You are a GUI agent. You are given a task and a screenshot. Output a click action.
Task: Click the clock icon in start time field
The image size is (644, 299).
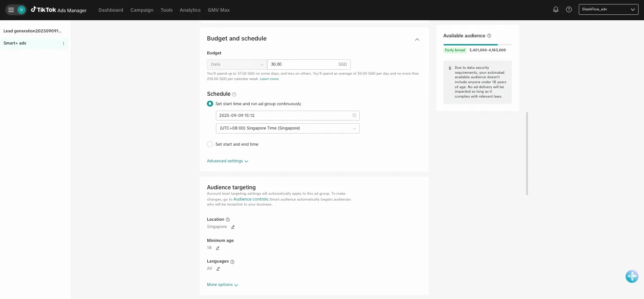coord(354,116)
